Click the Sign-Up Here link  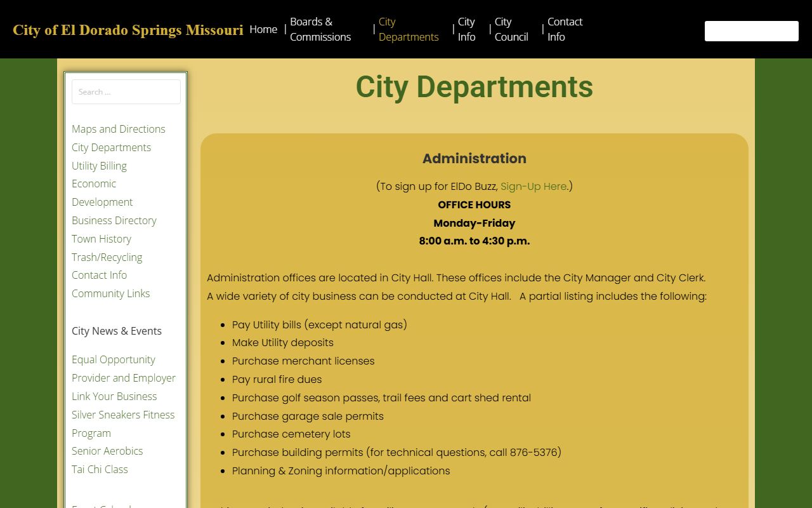coord(534,186)
